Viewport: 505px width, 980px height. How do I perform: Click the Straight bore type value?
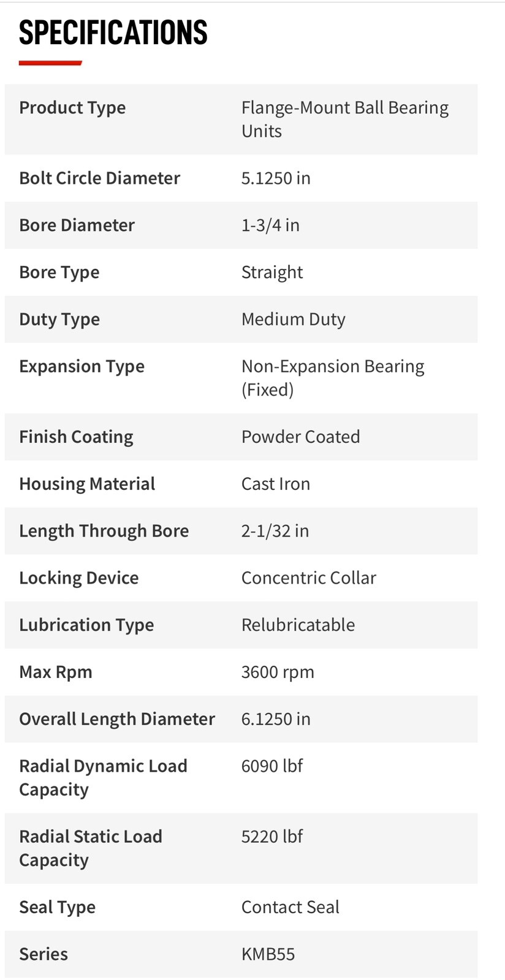click(272, 273)
